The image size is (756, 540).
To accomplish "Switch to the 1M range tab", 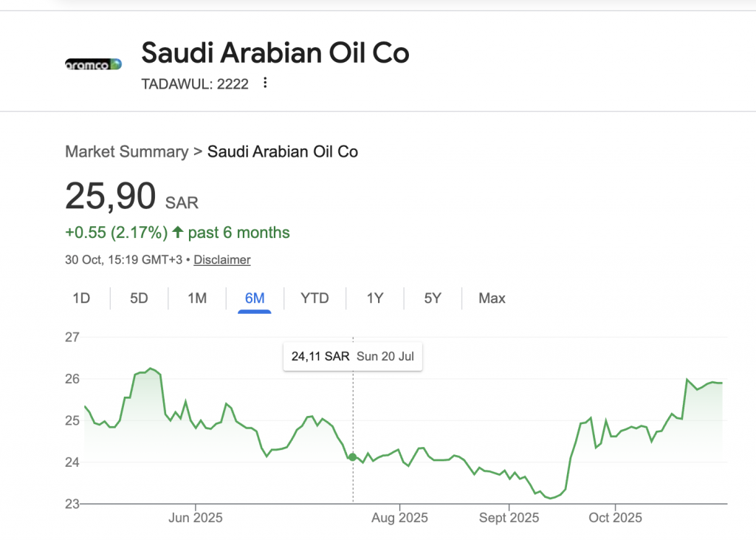I will click(197, 298).
